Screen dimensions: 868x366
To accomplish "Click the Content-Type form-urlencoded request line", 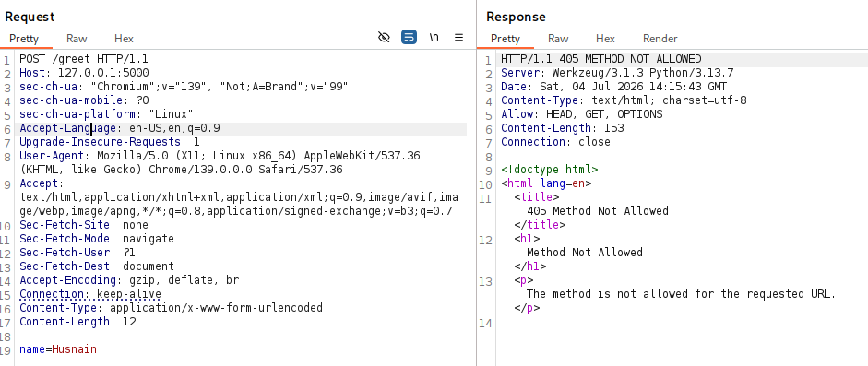I will click(171, 308).
